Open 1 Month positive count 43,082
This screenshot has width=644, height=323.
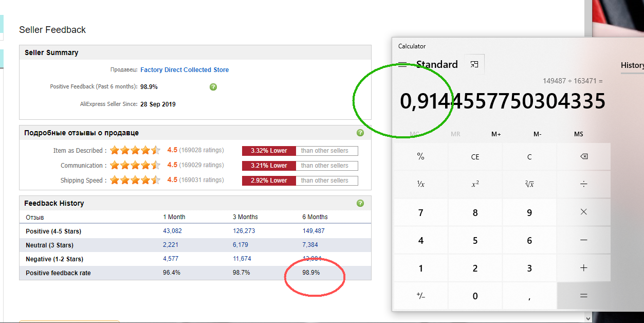point(172,231)
